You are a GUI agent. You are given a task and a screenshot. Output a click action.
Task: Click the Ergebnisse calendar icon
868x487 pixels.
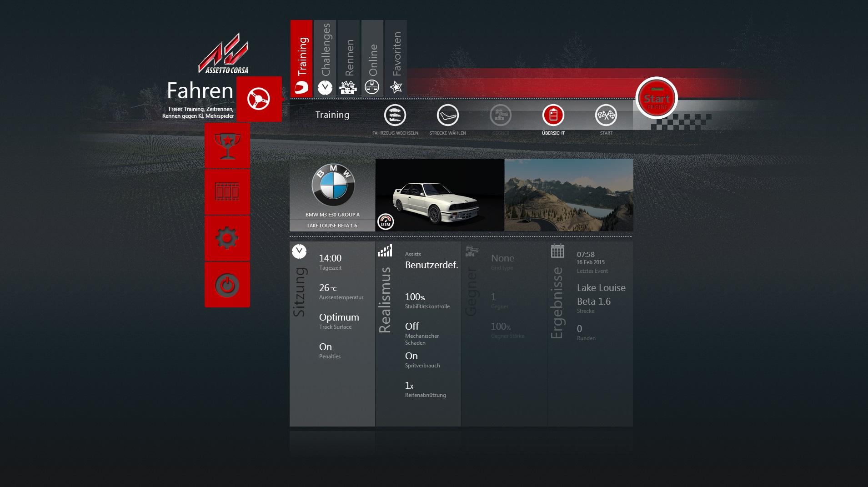557,251
